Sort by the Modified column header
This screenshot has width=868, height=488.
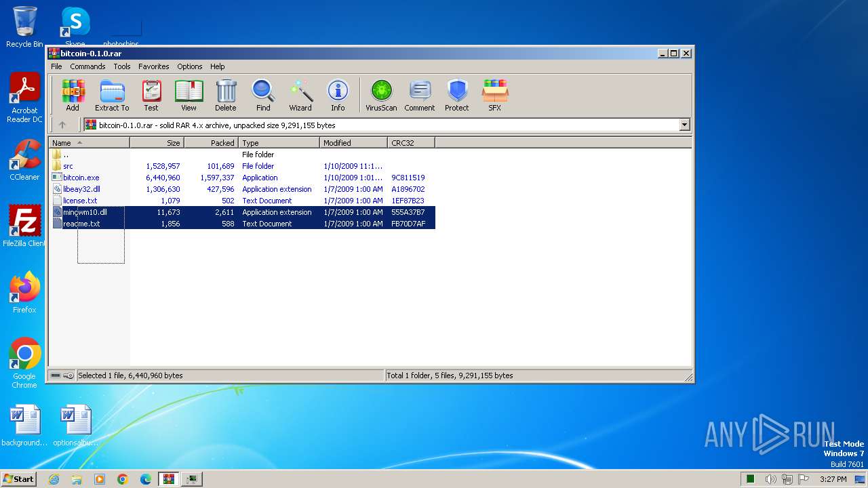(354, 143)
